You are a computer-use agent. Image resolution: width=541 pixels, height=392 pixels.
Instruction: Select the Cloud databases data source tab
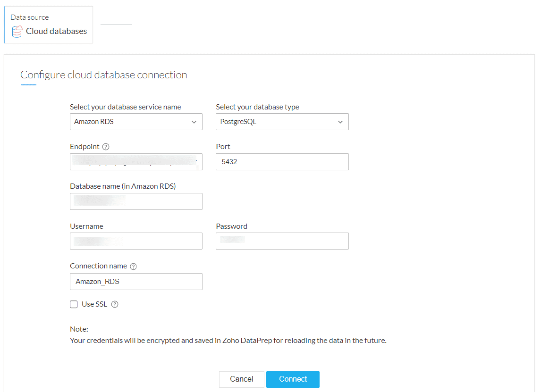(x=49, y=25)
